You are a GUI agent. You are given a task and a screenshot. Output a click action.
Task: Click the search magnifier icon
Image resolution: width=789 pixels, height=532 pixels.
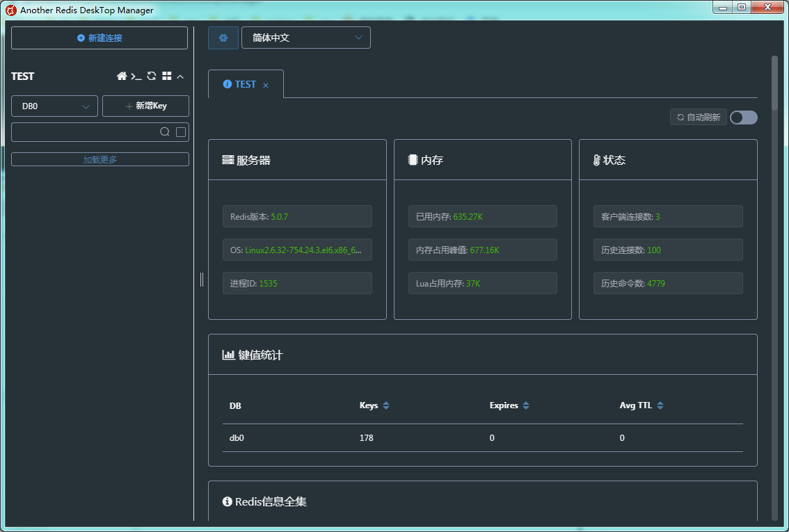[164, 131]
